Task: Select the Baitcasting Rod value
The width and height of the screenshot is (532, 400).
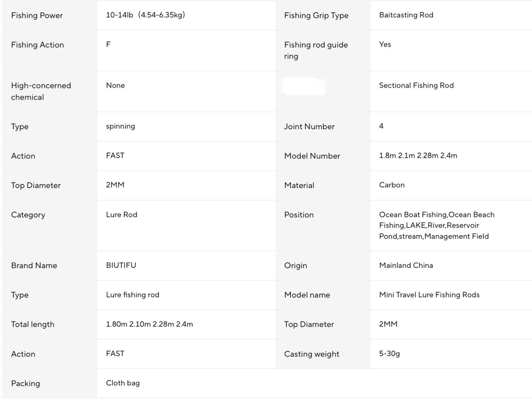Action: coord(406,15)
